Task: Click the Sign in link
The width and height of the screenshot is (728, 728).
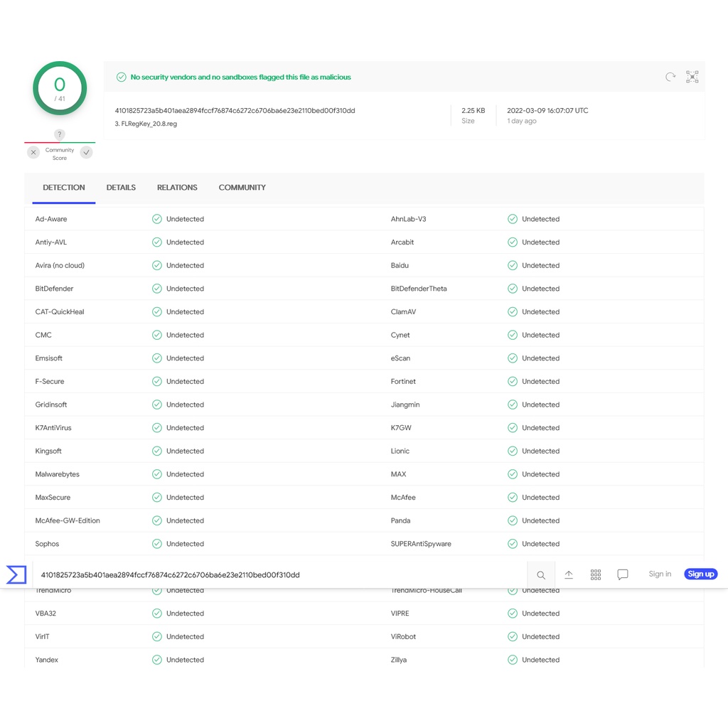Action: coord(660,574)
